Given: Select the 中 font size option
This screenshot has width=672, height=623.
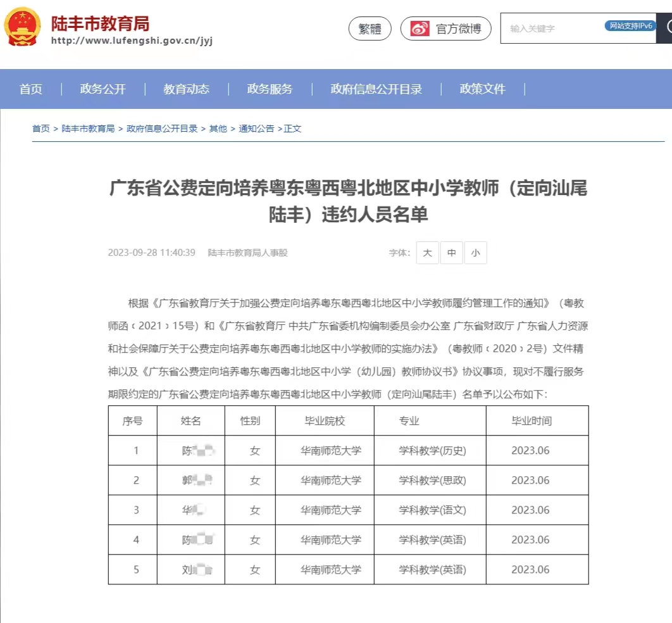Looking at the screenshot, I should pos(451,253).
